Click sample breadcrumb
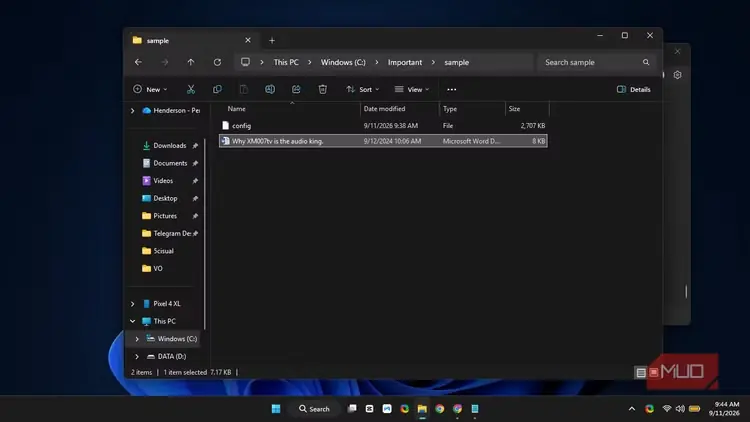Image resolution: width=750 pixels, height=422 pixels. point(456,62)
